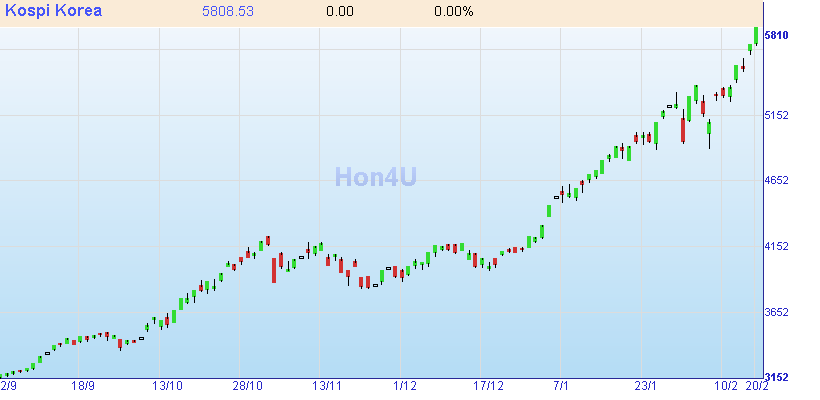Select the 2/9 date on the time axis
820x400 pixels.
click(9, 386)
